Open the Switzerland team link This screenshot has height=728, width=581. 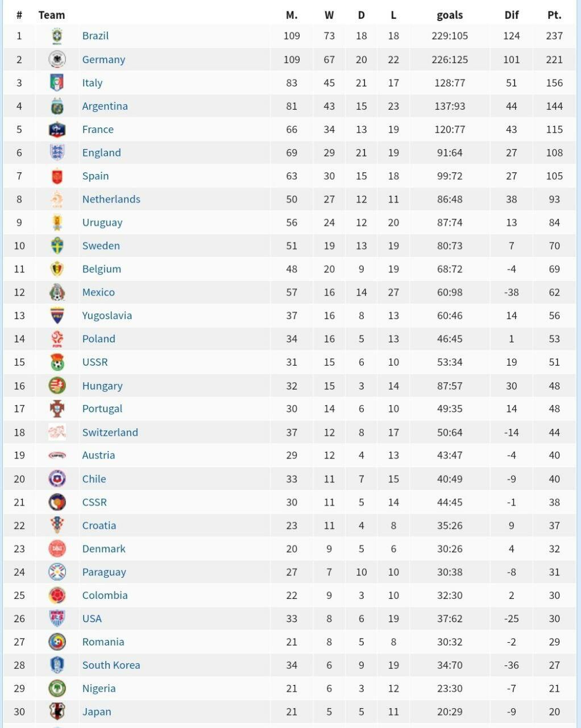pos(110,432)
